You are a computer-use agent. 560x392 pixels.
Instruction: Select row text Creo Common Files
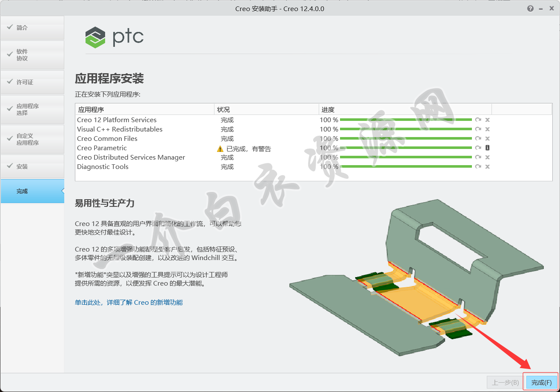(107, 139)
